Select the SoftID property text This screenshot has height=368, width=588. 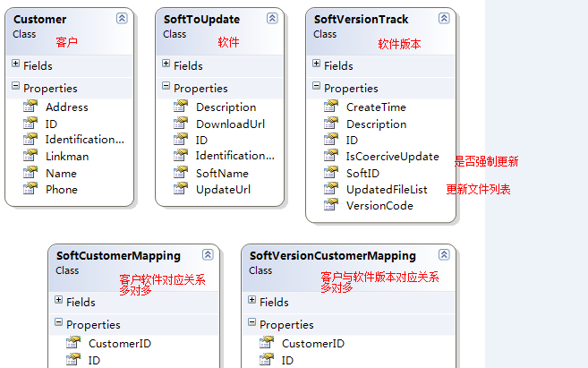(x=362, y=174)
